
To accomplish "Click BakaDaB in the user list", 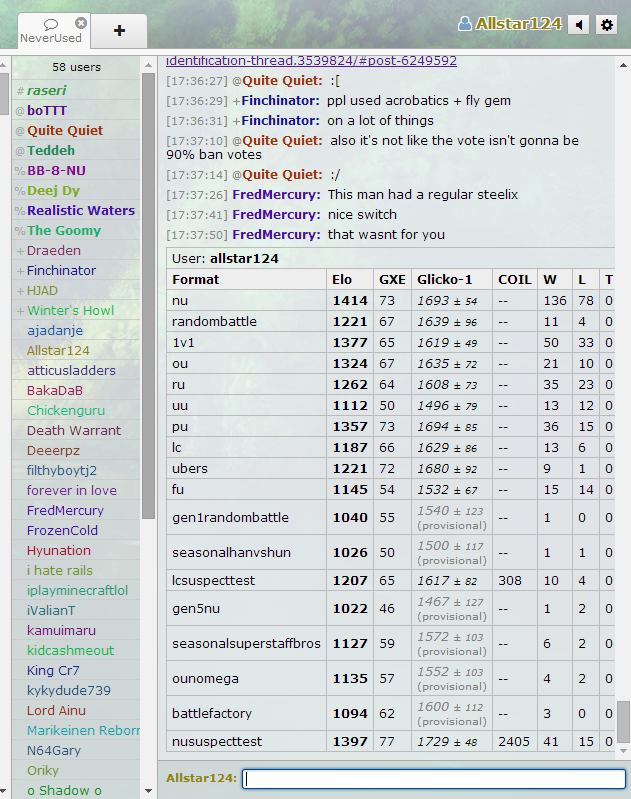I will 76,390.
